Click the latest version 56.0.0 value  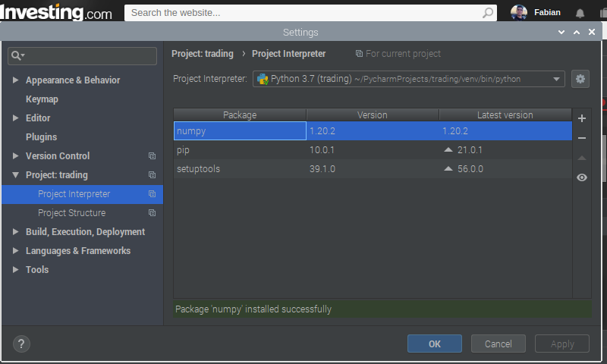point(470,168)
